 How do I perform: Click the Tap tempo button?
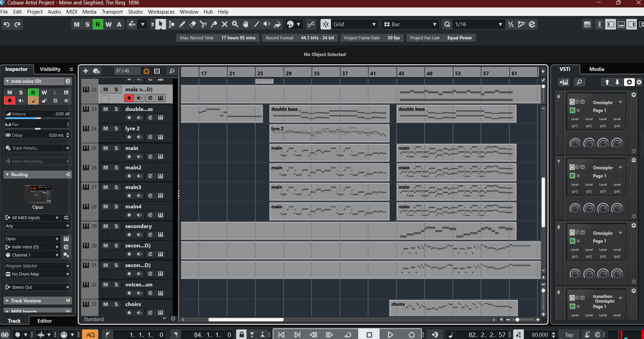[x=569, y=335]
